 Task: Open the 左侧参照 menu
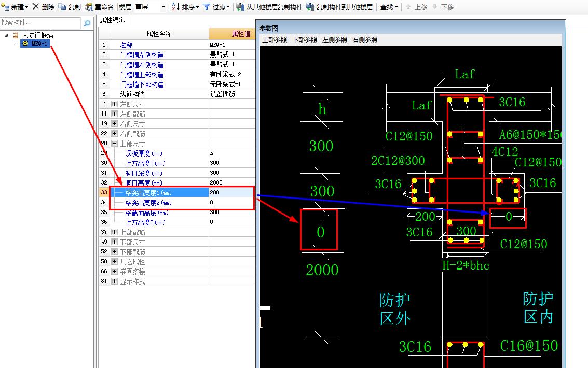[x=335, y=40]
